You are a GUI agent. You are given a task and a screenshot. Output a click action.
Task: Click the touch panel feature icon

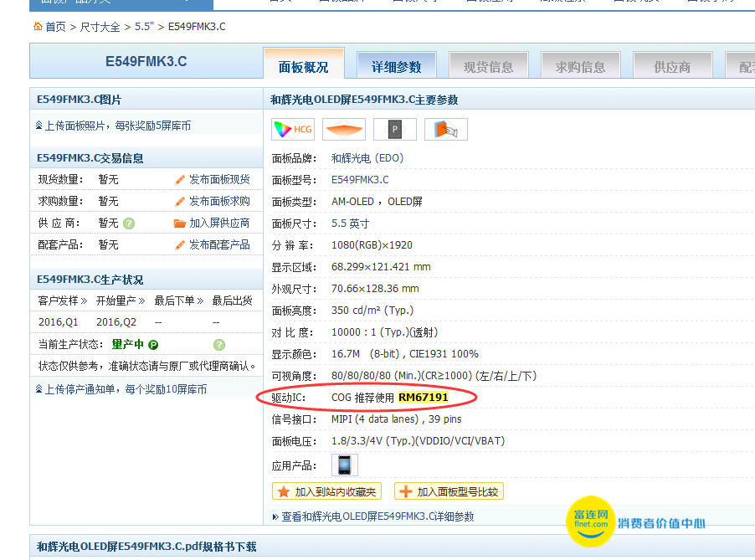click(446, 129)
